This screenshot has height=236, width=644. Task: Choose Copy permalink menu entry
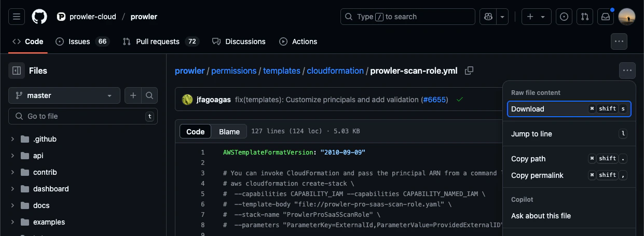[569, 175]
